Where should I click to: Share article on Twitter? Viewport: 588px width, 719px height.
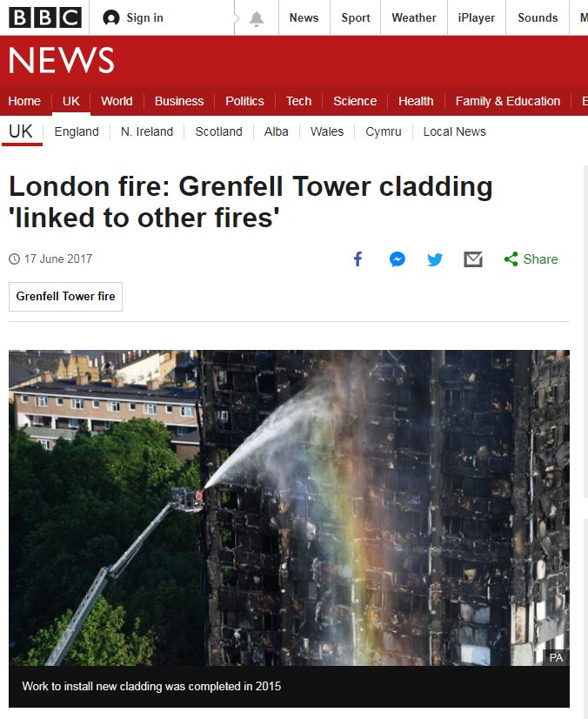point(435,259)
